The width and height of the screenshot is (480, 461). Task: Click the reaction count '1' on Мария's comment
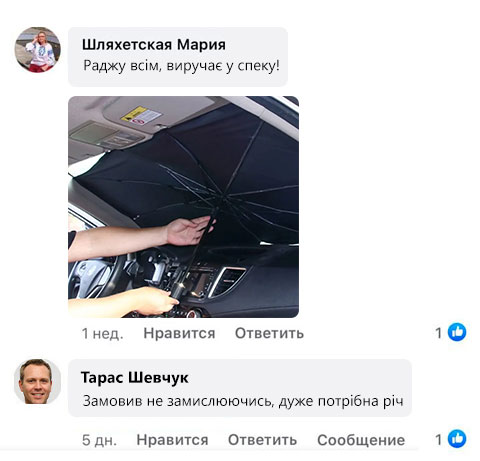[x=439, y=333]
